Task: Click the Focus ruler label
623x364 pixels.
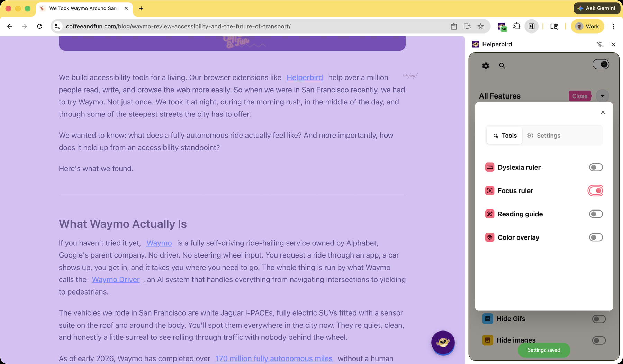Action: [515, 191]
